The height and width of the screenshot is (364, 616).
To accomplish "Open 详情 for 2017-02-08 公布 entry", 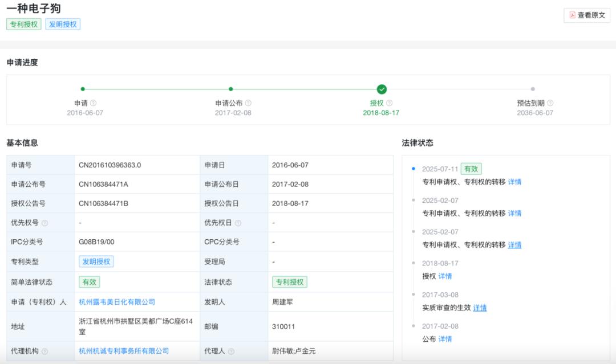I will pos(445,339).
